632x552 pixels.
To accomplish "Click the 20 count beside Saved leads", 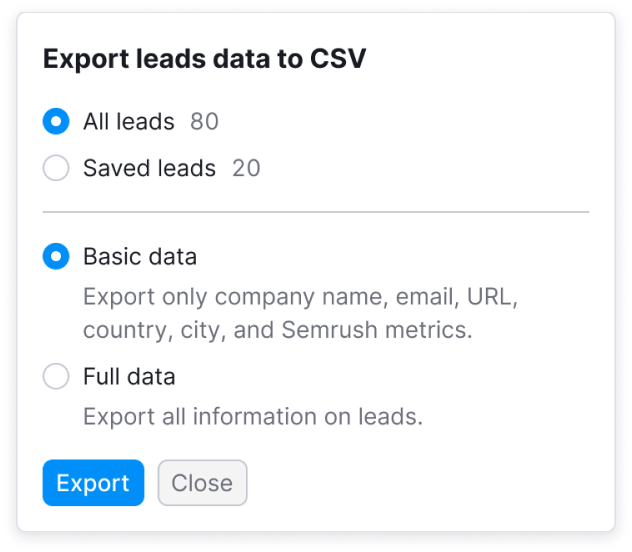I will [246, 168].
